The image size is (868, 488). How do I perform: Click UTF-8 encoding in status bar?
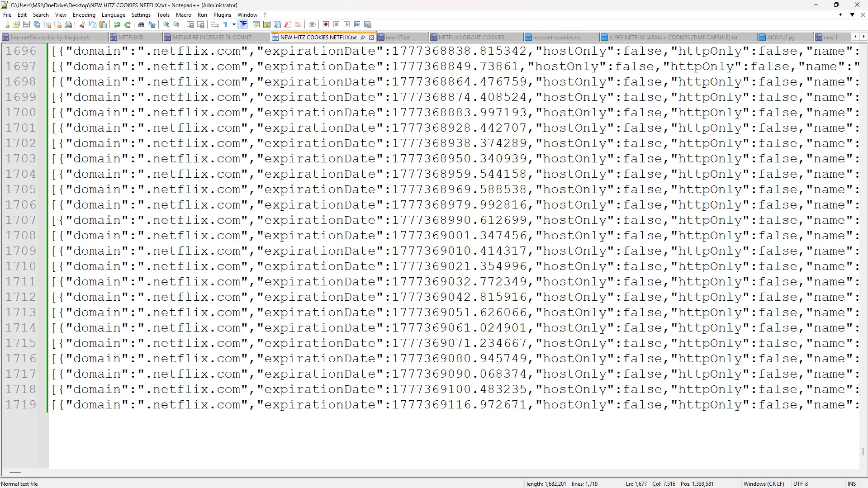point(801,483)
